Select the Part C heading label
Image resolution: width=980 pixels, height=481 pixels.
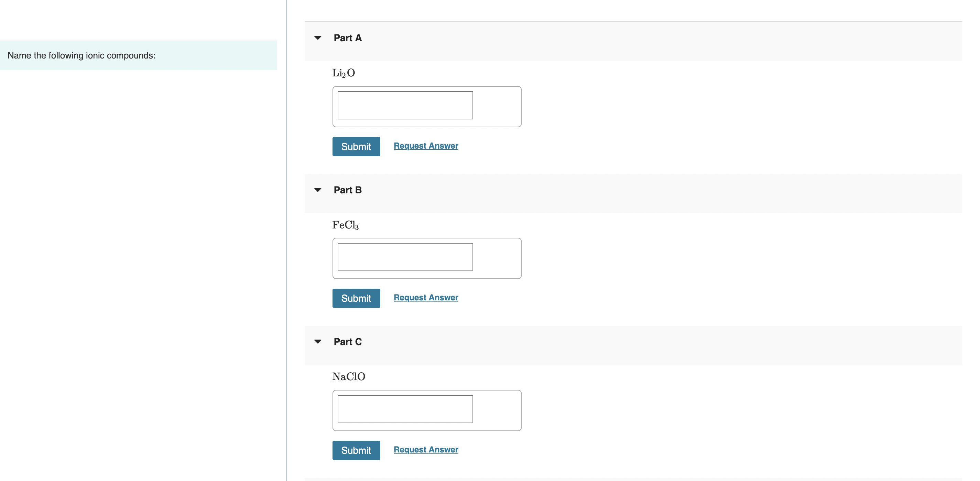point(347,341)
